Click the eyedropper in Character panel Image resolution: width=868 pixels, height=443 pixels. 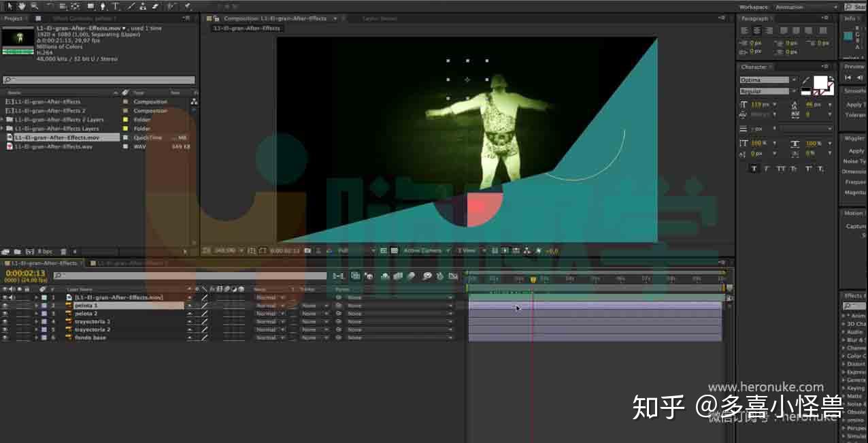pyautogui.click(x=806, y=80)
